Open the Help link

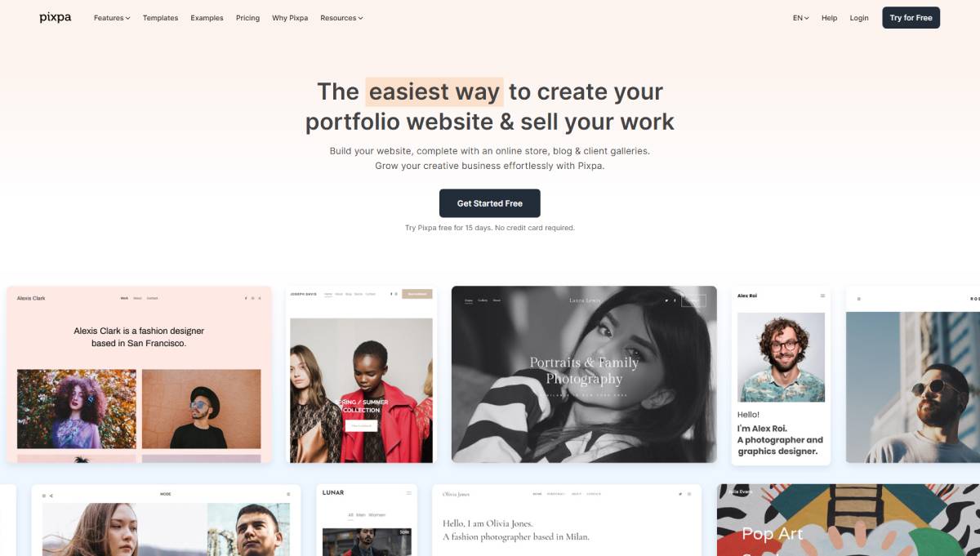(829, 18)
